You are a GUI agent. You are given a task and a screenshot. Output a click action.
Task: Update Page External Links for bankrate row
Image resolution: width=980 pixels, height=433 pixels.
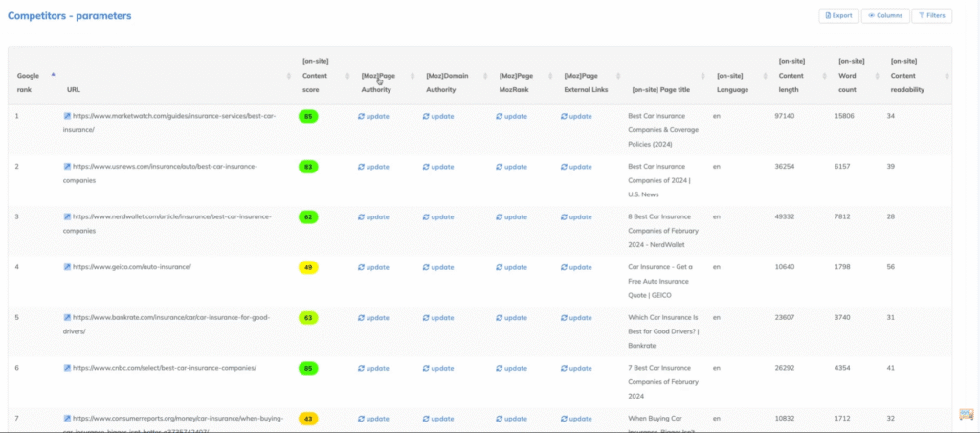[x=576, y=318]
